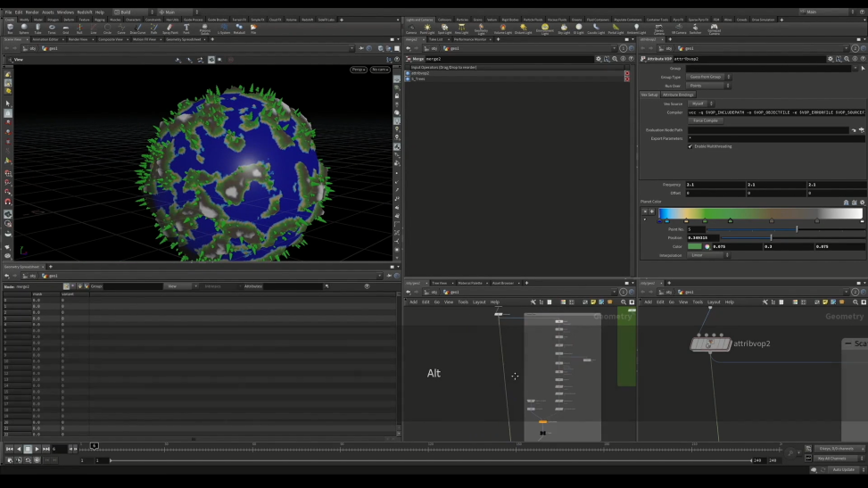The image size is (868, 488).
Task: Click the Auto Update button in status bar
Action: 844,470
